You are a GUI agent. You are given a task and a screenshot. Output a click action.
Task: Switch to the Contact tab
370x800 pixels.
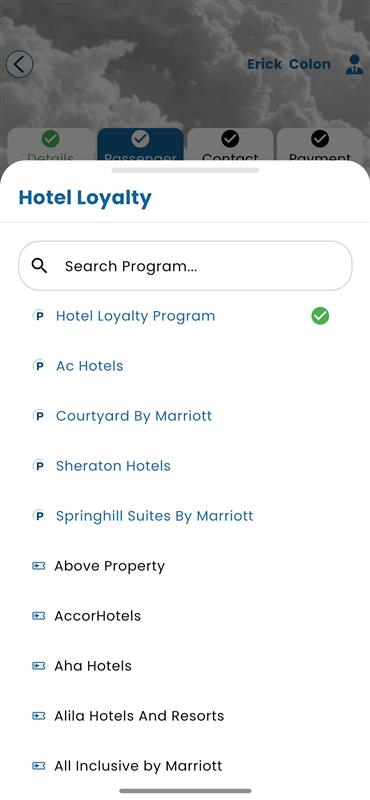point(230,145)
